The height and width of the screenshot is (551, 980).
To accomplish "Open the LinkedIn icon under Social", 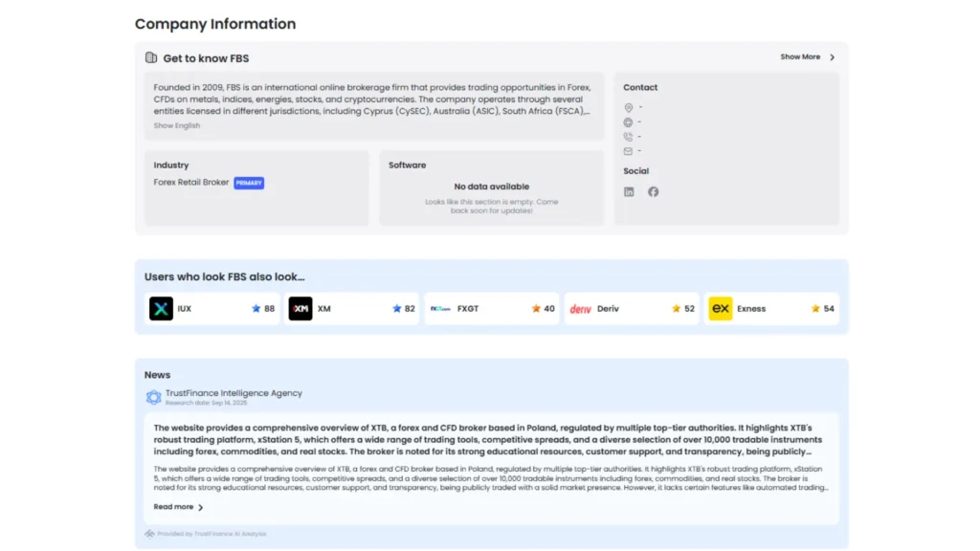I will (629, 191).
